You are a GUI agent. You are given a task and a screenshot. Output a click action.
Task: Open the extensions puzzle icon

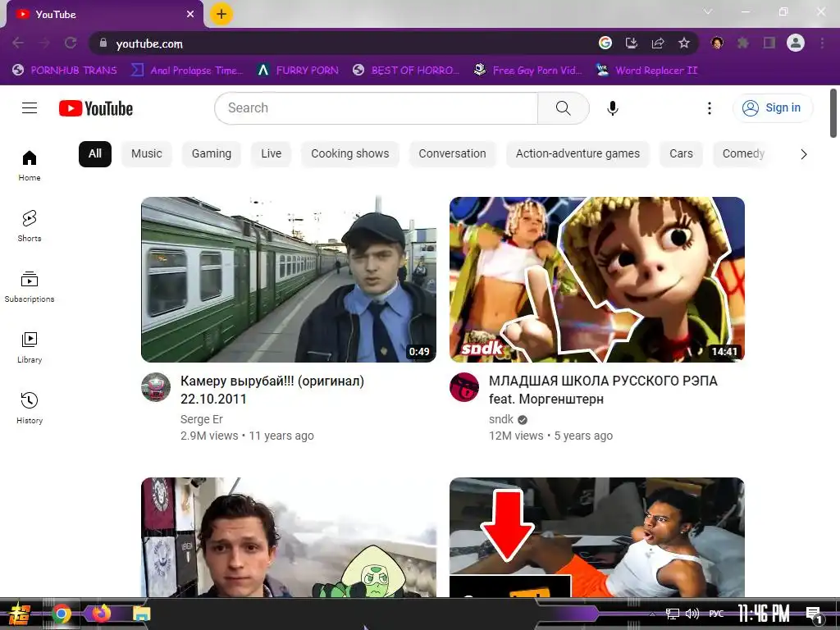point(743,43)
